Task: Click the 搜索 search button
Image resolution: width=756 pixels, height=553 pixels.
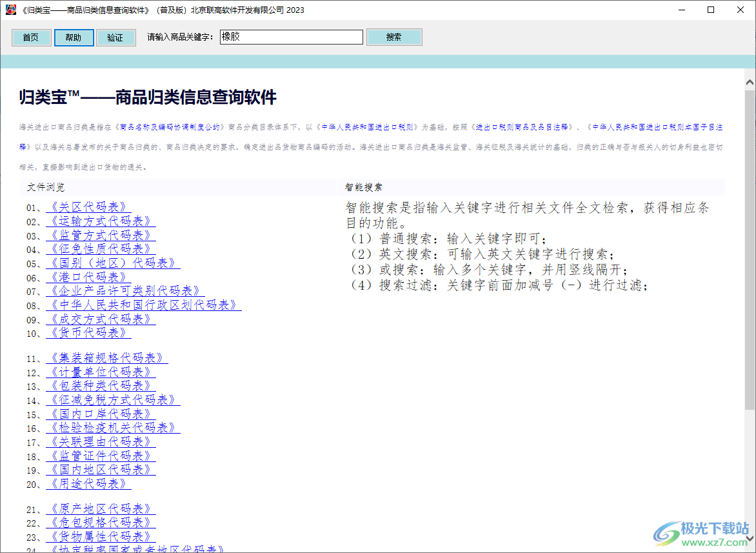Action: 394,37
